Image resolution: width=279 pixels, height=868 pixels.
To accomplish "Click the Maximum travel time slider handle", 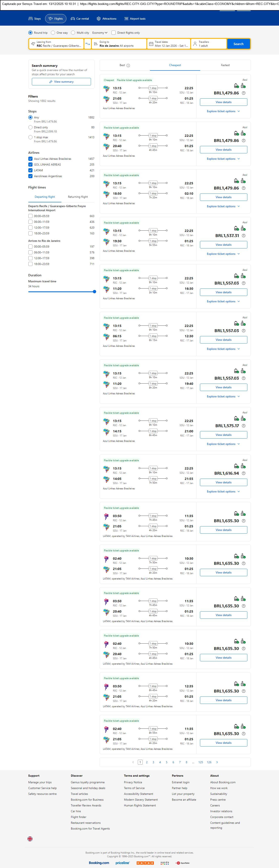I will point(95,291).
